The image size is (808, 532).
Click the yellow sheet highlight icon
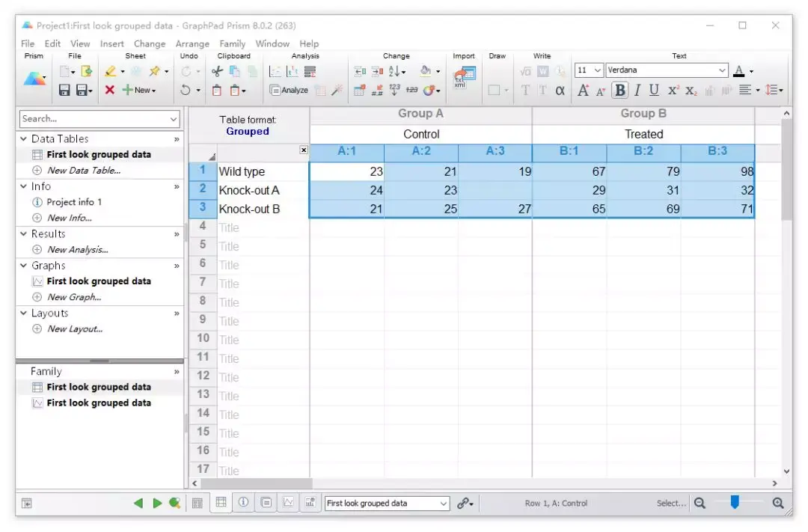110,71
